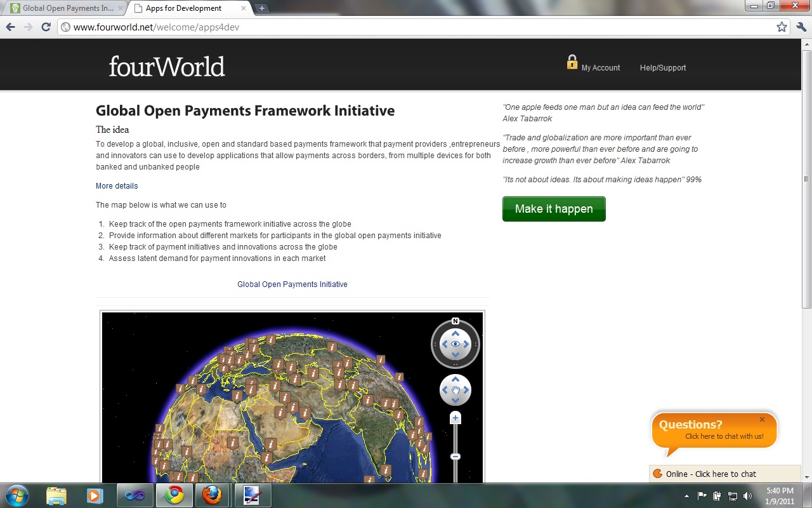Click the look-right arrow on the eye control

467,344
